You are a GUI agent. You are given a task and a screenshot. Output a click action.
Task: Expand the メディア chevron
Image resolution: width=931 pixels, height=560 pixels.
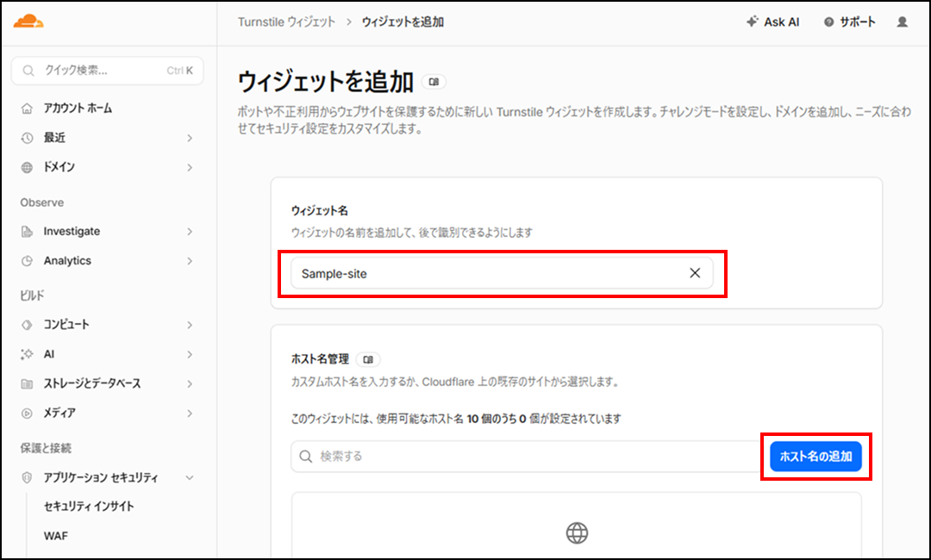click(x=190, y=414)
